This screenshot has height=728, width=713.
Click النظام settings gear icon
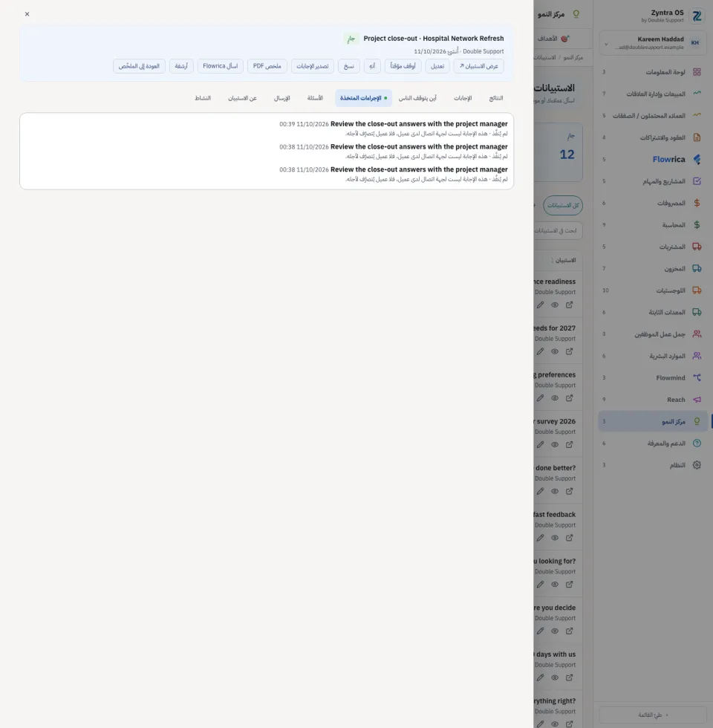(697, 465)
